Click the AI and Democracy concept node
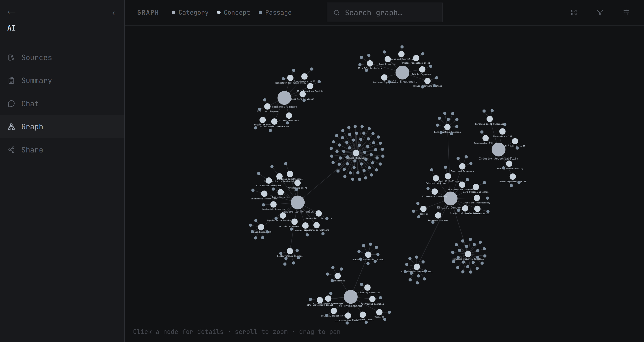 coord(289,115)
